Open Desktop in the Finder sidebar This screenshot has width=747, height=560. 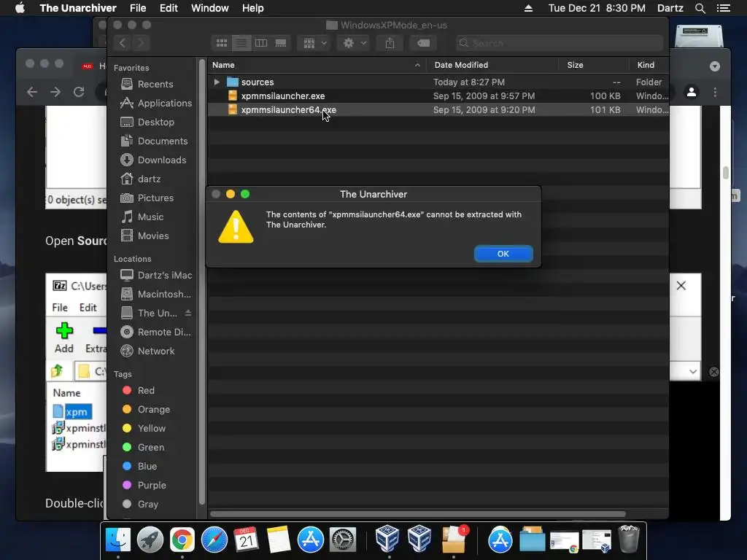point(147,122)
